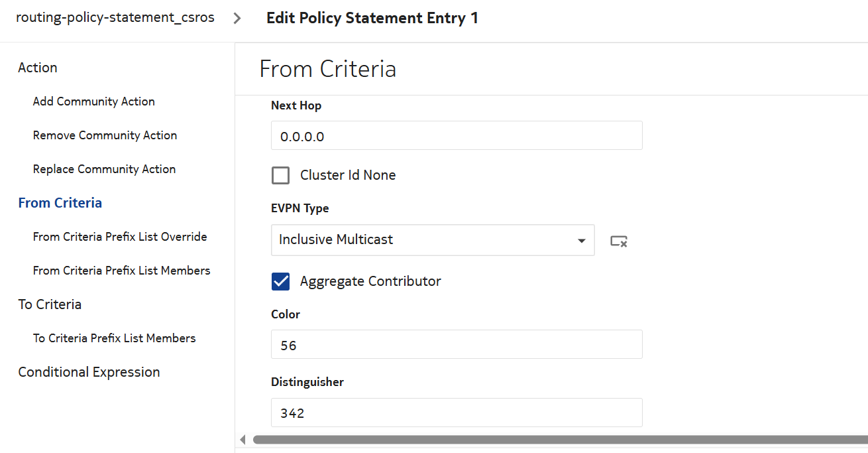Screen dimensions: 868x453
Task: Show the Conditional Expression section
Action: (89, 372)
